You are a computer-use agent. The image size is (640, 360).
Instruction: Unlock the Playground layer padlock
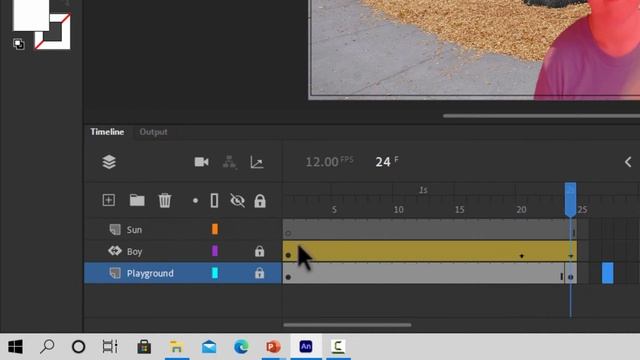[x=259, y=273]
